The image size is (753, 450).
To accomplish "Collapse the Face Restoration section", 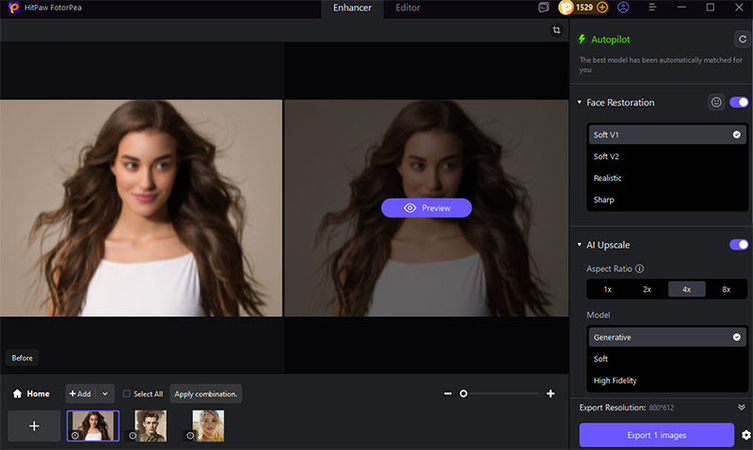I will click(579, 103).
